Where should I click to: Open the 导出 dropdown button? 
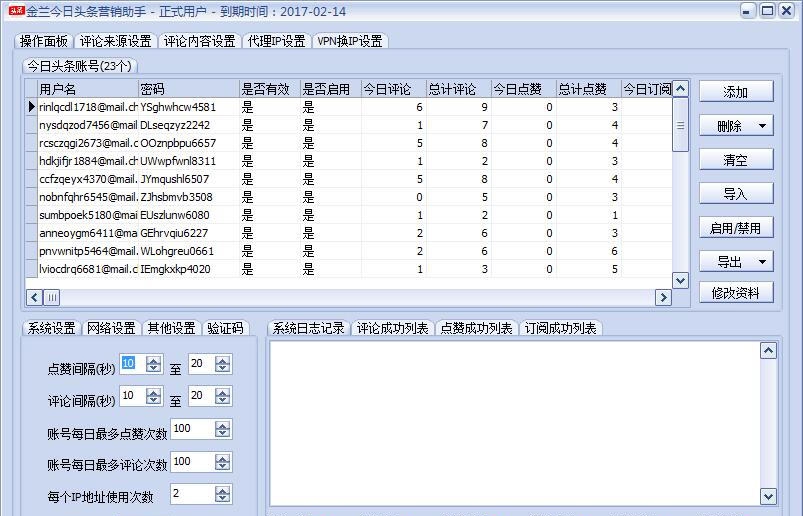coord(736,262)
